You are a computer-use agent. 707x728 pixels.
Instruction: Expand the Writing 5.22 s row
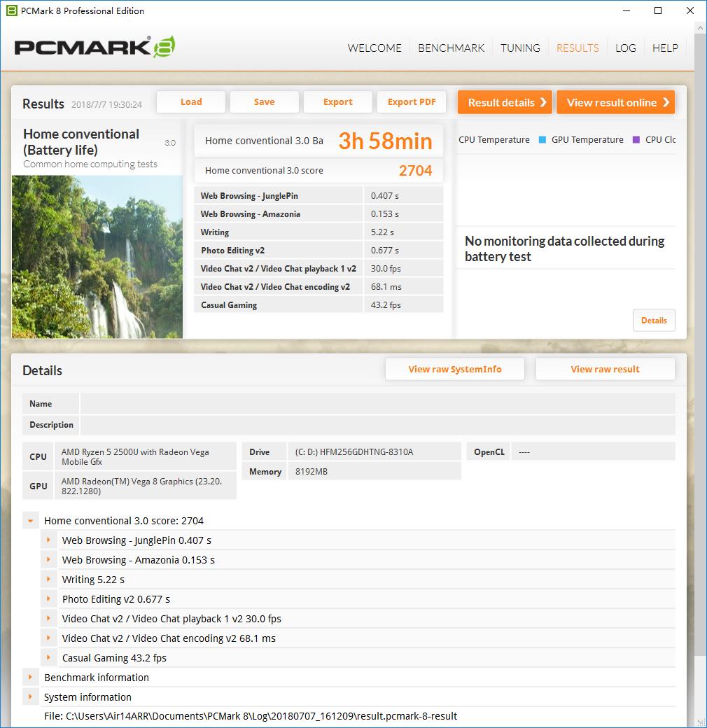tap(49, 580)
